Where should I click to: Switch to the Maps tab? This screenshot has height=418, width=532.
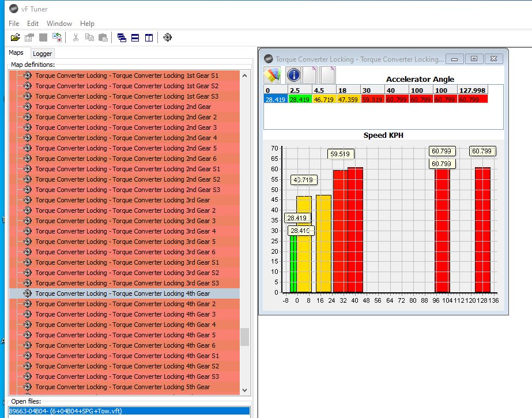tap(16, 52)
